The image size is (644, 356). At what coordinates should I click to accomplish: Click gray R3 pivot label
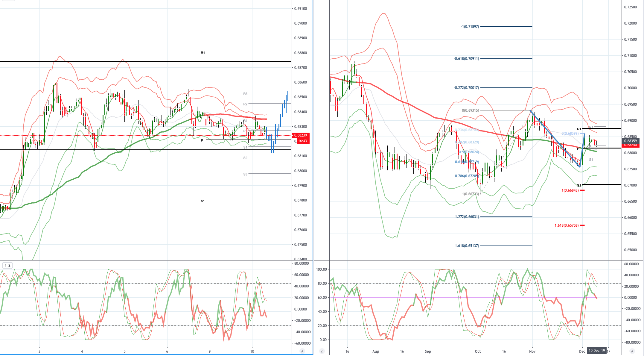pyautogui.click(x=245, y=94)
